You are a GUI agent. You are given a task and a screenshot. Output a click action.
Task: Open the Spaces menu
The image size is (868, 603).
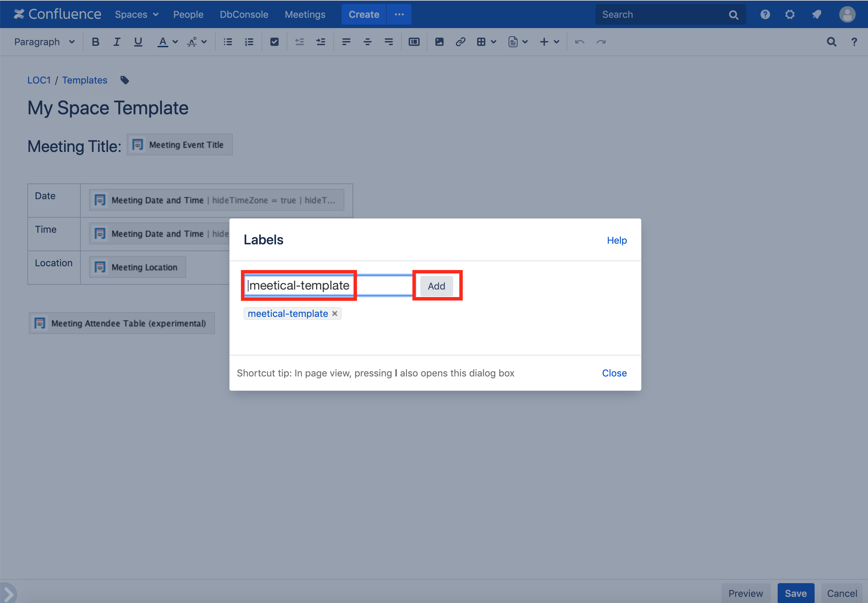(137, 14)
